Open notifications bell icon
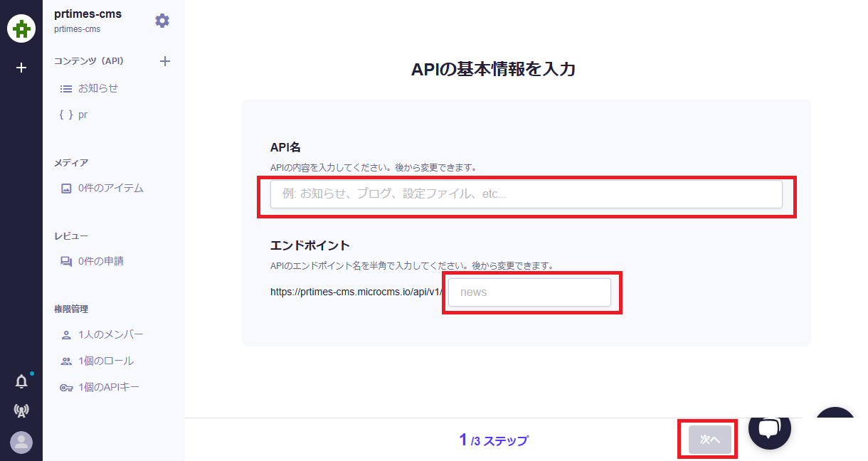 point(21,382)
